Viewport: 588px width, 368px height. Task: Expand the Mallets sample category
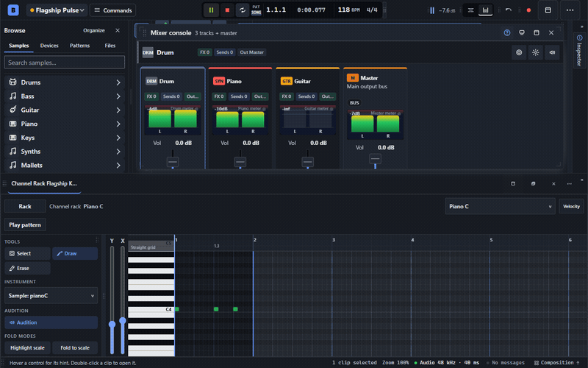(64, 165)
